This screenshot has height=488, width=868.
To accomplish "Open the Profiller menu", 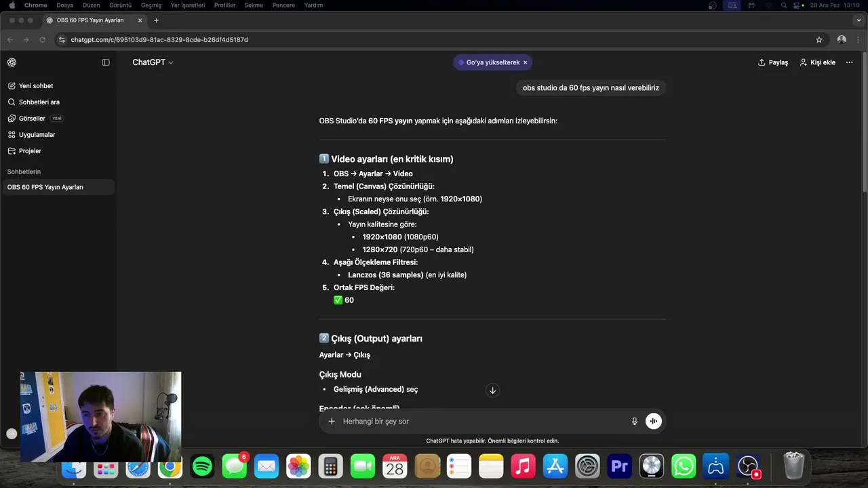I will click(x=224, y=5).
